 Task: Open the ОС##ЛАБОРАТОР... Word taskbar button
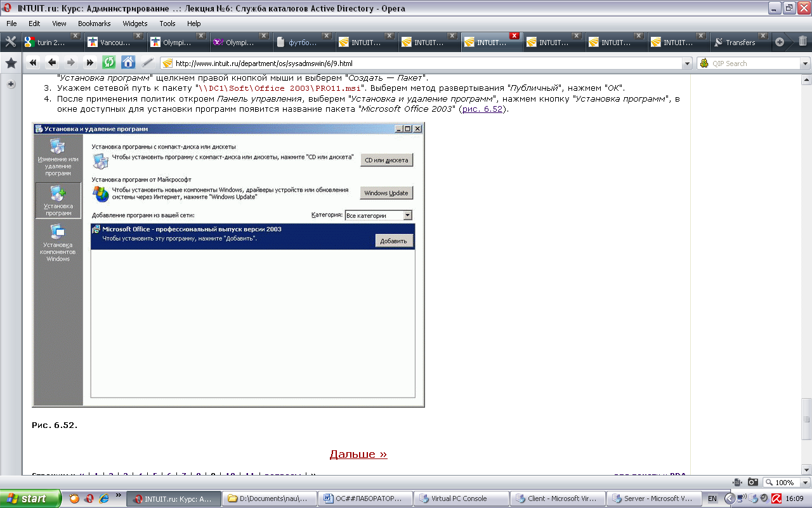(x=365, y=498)
